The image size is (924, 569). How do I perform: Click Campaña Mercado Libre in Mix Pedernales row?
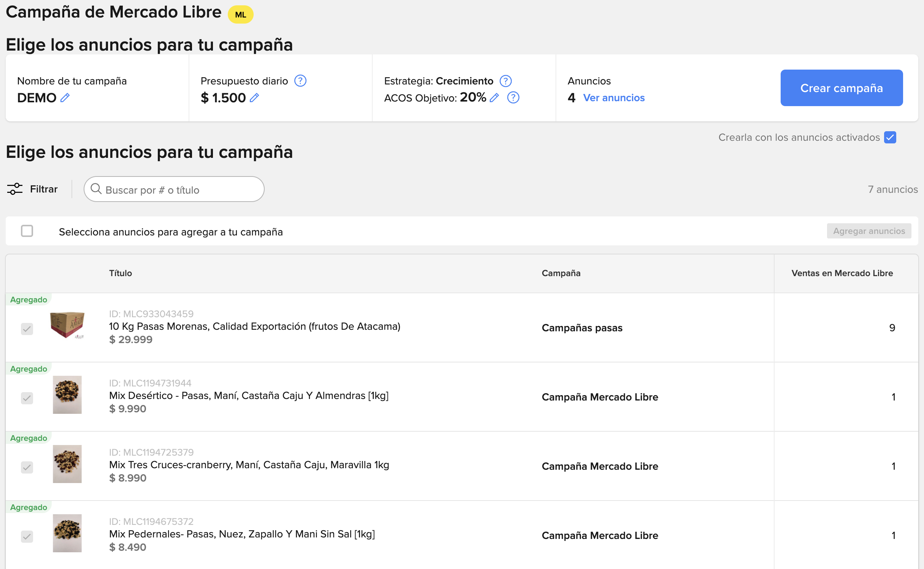(600, 536)
